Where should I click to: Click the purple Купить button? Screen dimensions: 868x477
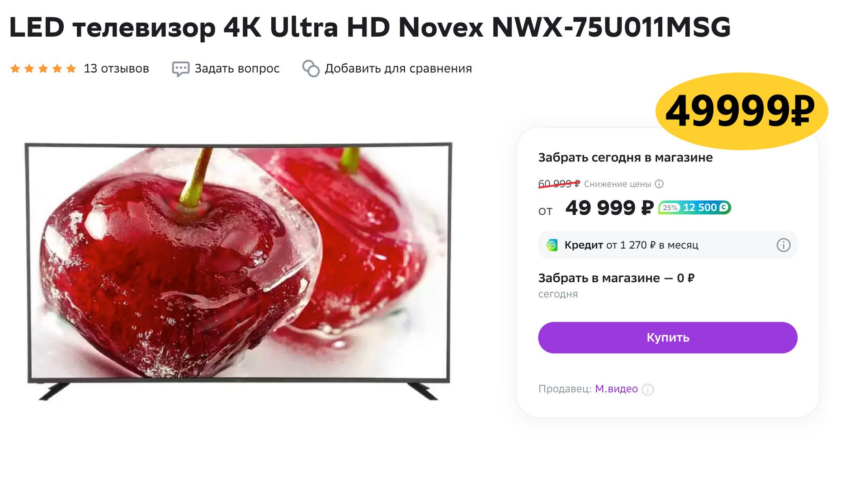[667, 337]
